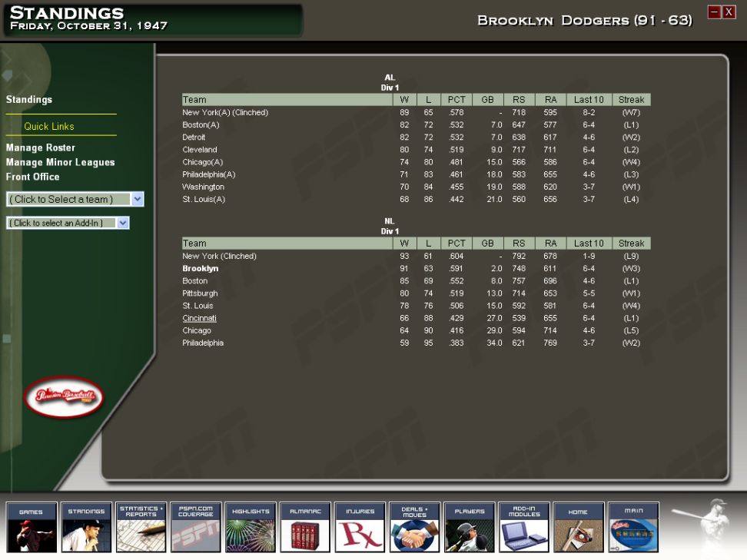
Task: Select Boston in NL standings
Action: [x=416, y=281]
